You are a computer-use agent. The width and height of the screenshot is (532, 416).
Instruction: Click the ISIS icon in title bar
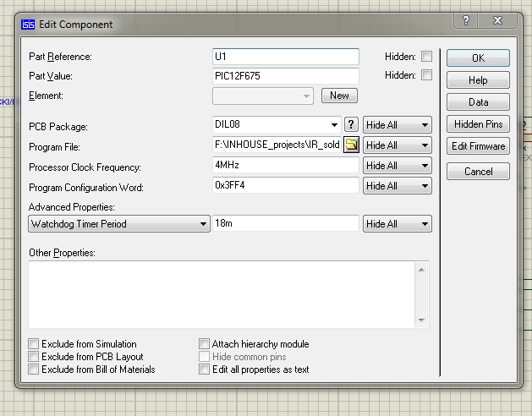[28, 25]
